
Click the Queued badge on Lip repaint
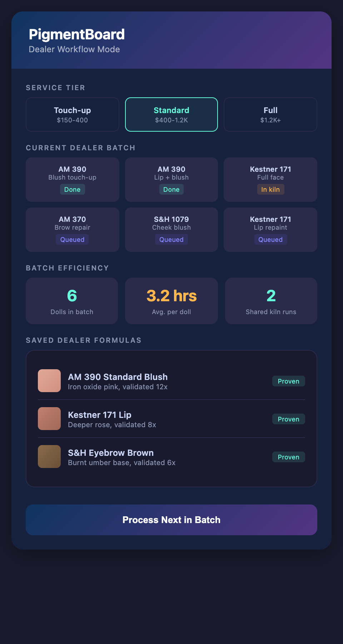[270, 239]
